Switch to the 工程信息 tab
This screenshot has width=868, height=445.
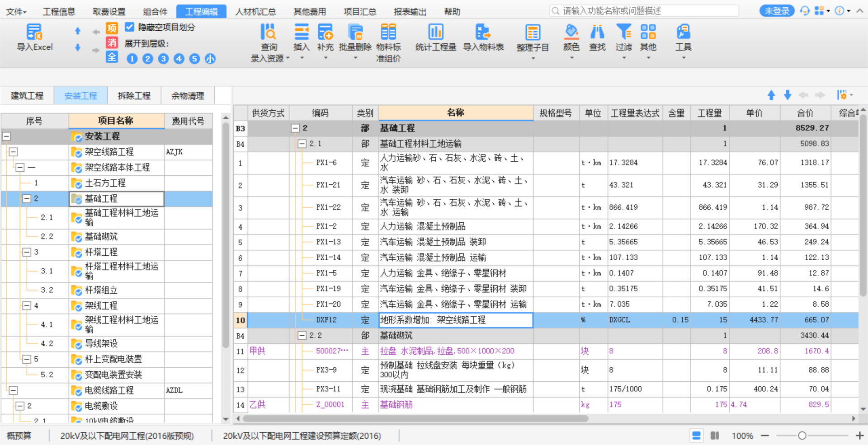[x=59, y=11]
